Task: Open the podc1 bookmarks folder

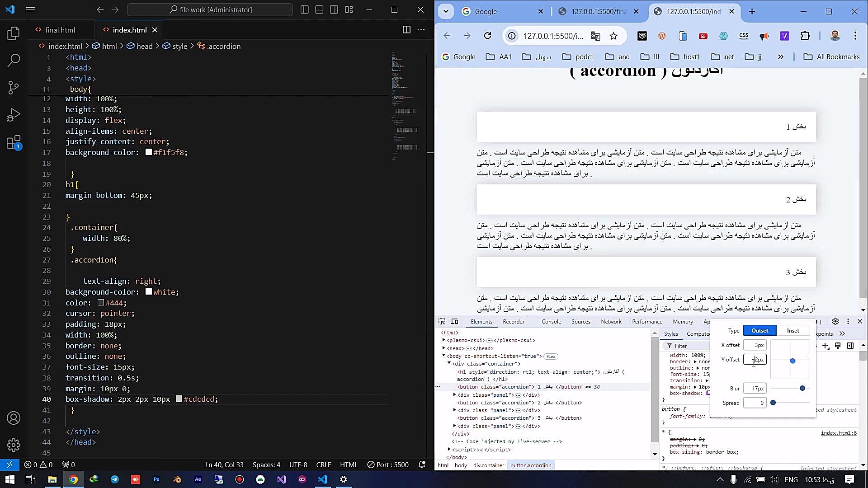Action: tap(578, 56)
